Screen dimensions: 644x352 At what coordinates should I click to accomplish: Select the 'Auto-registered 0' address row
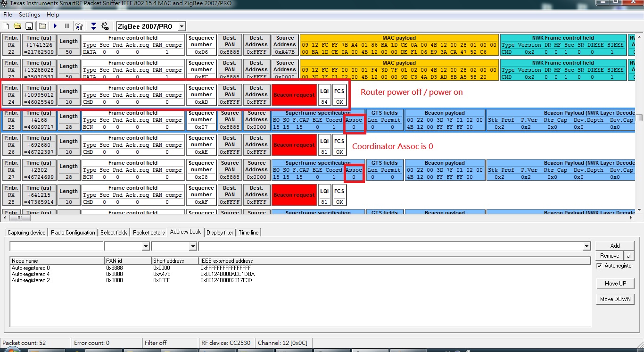300,268
